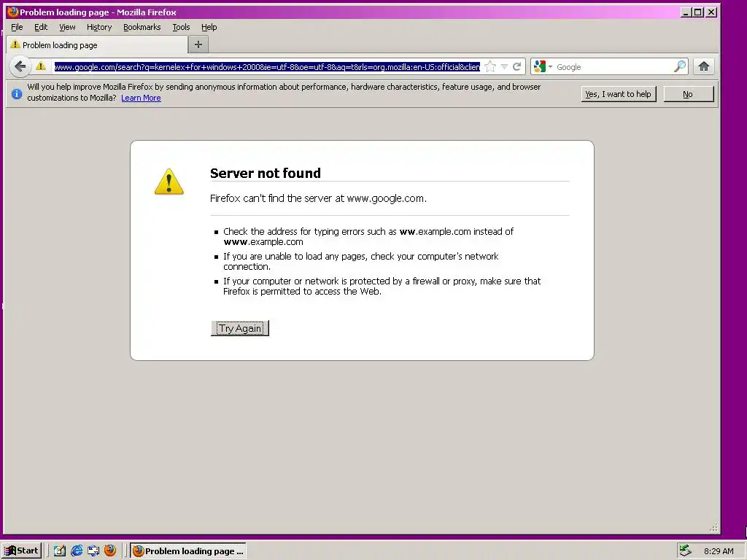Image resolution: width=747 pixels, height=560 pixels.
Task: Reload the page with the refresh icon
Action: (x=517, y=66)
